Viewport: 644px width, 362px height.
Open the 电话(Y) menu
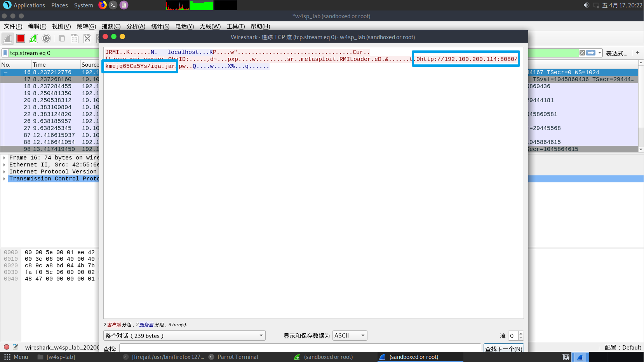click(x=184, y=26)
